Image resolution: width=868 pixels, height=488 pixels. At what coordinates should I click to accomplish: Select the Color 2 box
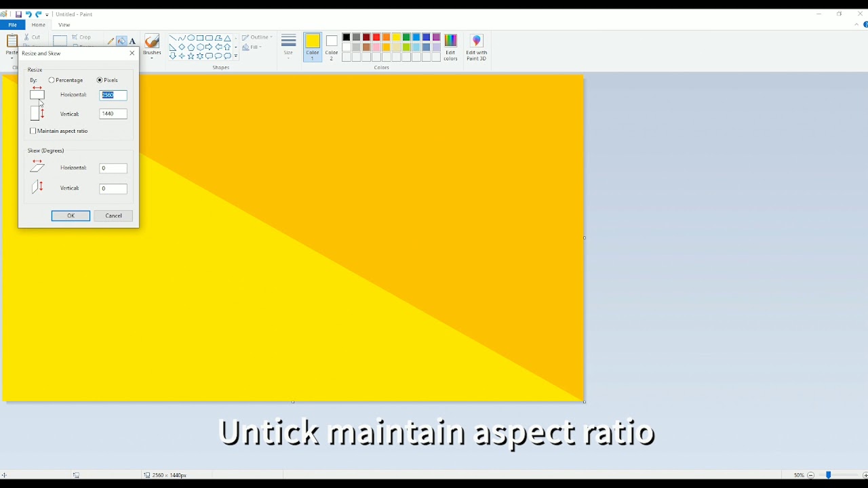coord(332,47)
